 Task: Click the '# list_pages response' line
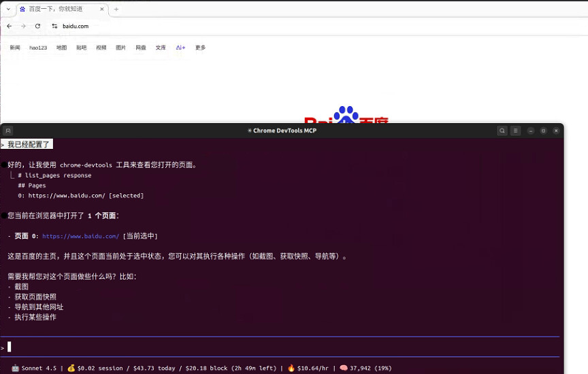point(54,175)
